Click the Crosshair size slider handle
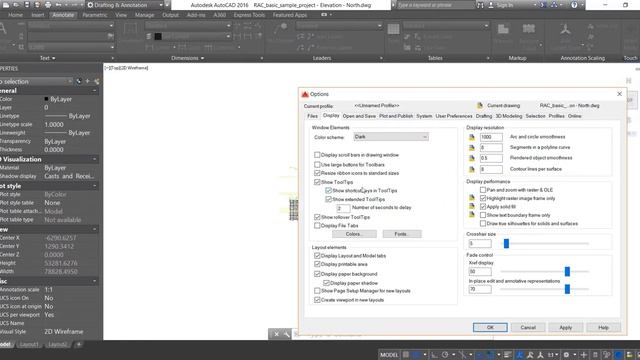The image size is (640, 360). (x=506, y=244)
